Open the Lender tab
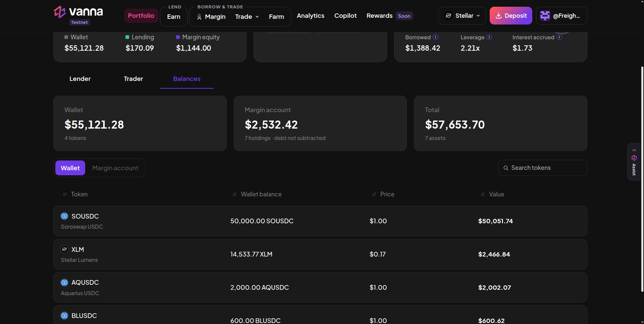This screenshot has width=644, height=324. click(80, 79)
